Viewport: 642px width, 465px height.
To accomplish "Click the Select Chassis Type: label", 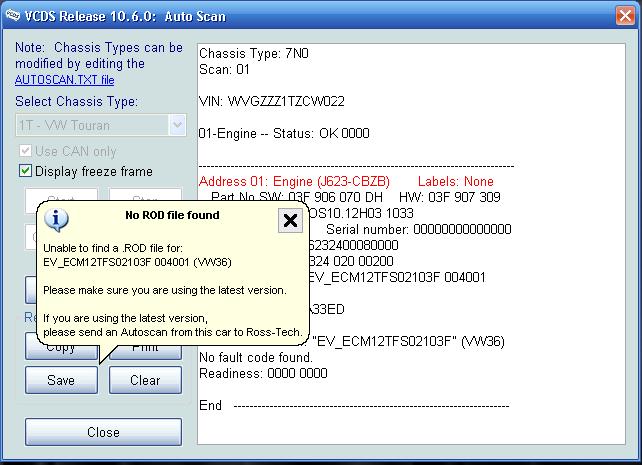I will (77, 101).
